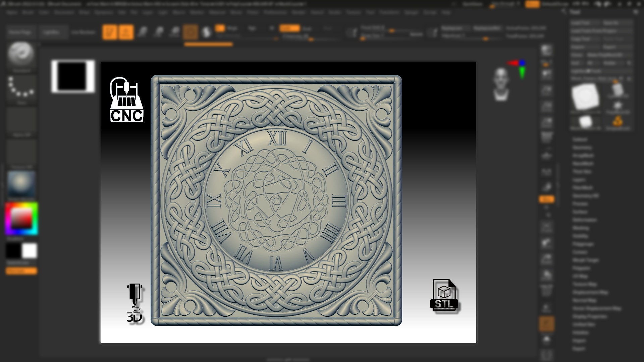Toggle Zadd sculpting mode
644x362 pixels.
pos(290,28)
